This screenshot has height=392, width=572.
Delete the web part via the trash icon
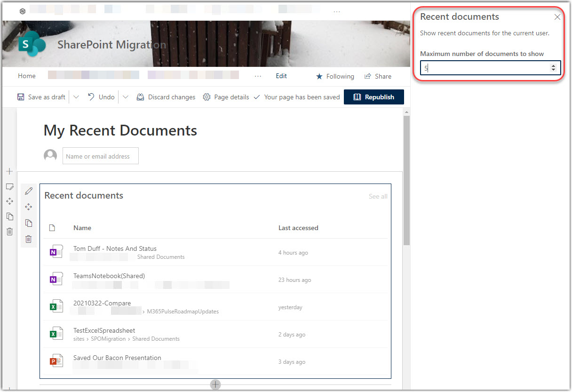pos(28,239)
